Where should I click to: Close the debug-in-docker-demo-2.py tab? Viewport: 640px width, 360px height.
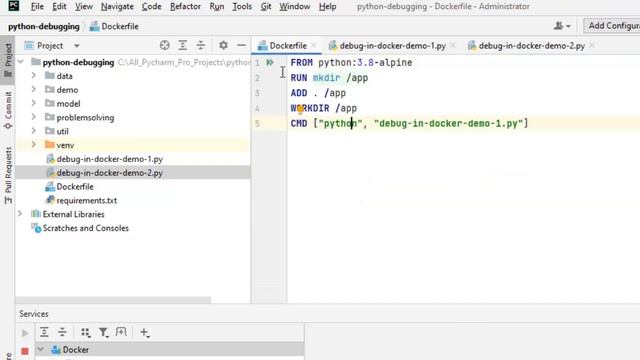(x=592, y=46)
